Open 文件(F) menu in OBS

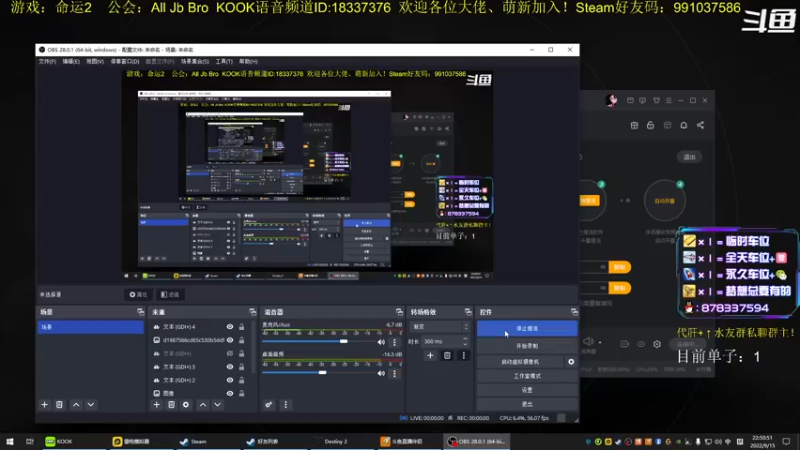47,61
